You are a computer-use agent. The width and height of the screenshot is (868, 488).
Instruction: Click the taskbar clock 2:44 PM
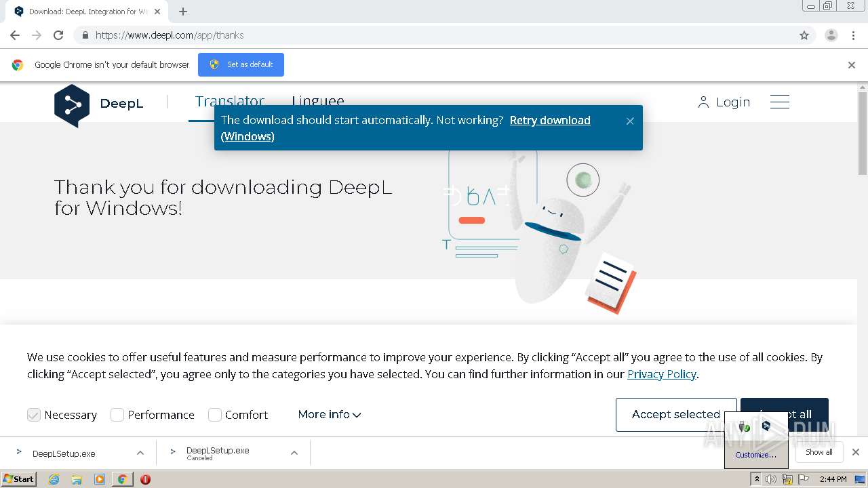[833, 479]
